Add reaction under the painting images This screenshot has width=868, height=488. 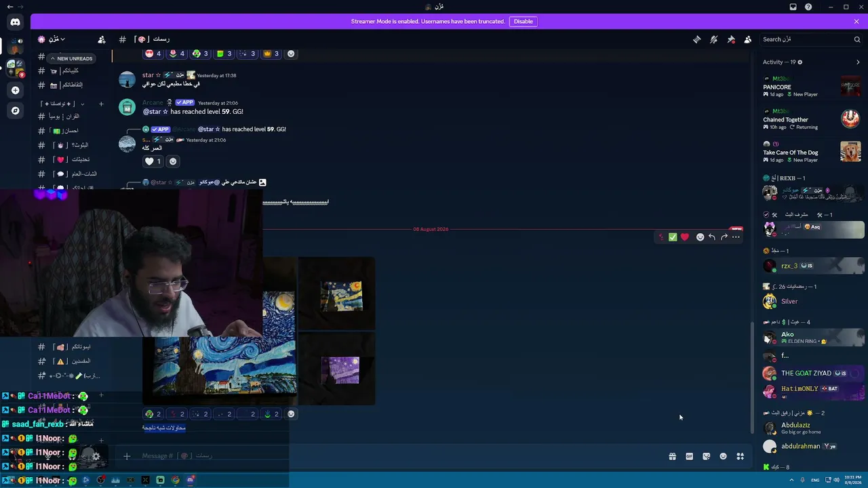[x=291, y=414]
